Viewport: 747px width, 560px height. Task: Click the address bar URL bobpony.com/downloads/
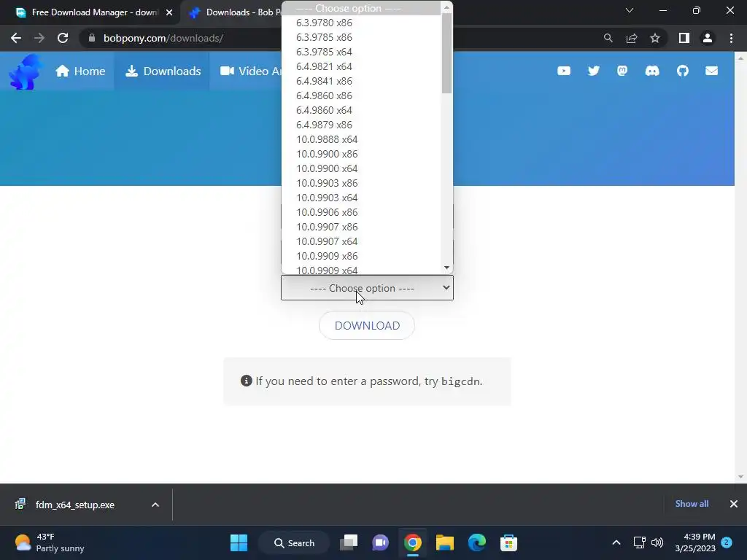pyautogui.click(x=163, y=38)
